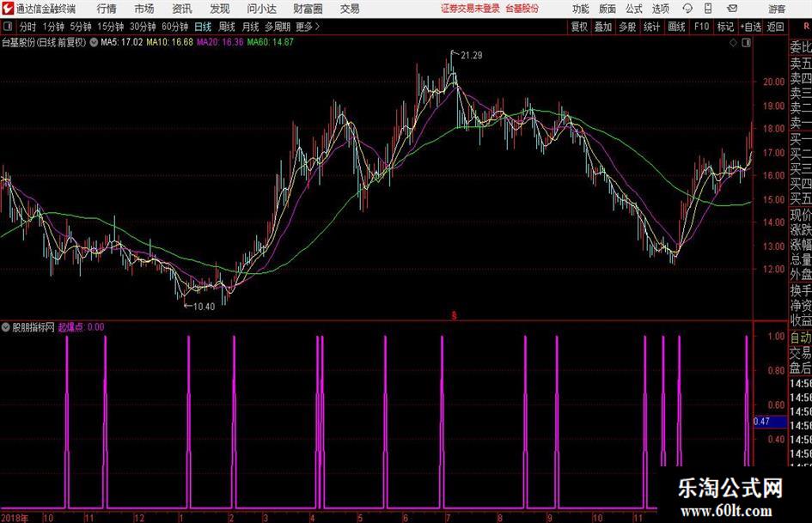Image resolution: width=812 pixels, height=523 pixels.
Task: Switch to the 1分钟 period tab
Action: (x=52, y=27)
